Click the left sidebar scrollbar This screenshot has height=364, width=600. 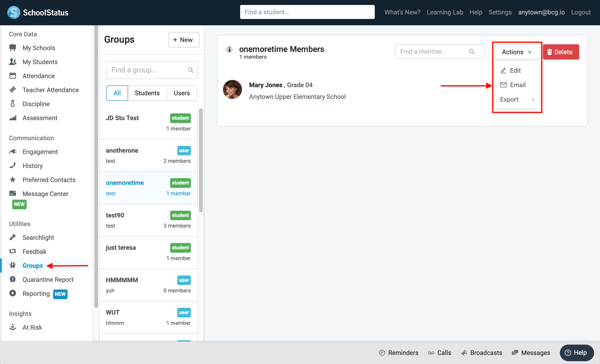tap(96, 167)
